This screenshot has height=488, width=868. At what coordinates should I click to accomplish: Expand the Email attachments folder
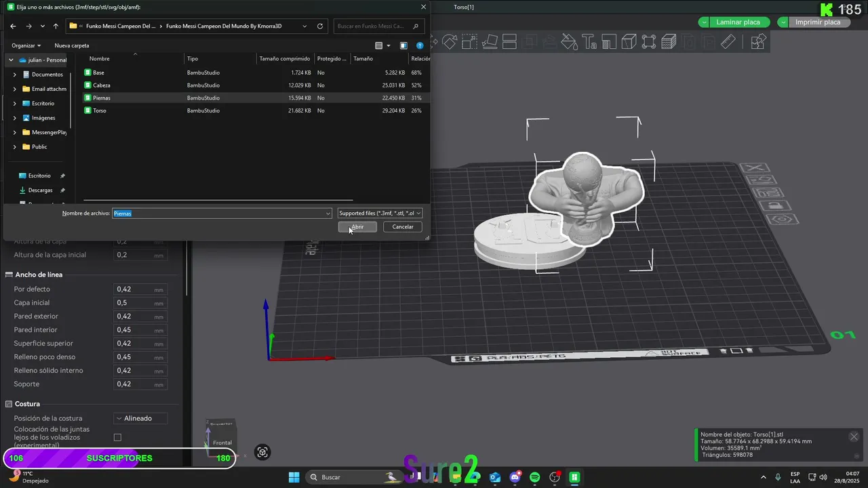pos(15,89)
